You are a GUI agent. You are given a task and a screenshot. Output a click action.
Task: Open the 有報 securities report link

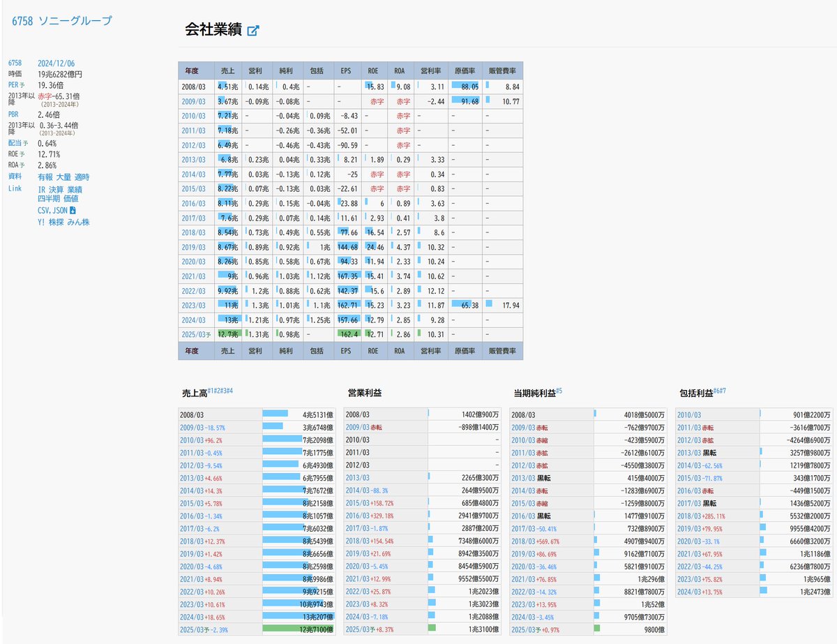click(45, 177)
